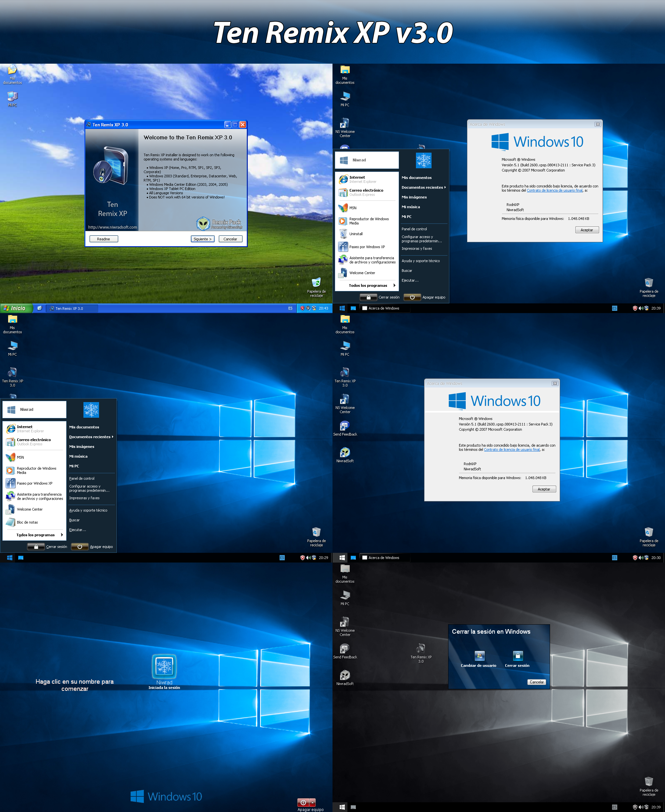665x812 pixels.
Task: Click task view icon on taskbar showing 20:29
Action: point(21,558)
